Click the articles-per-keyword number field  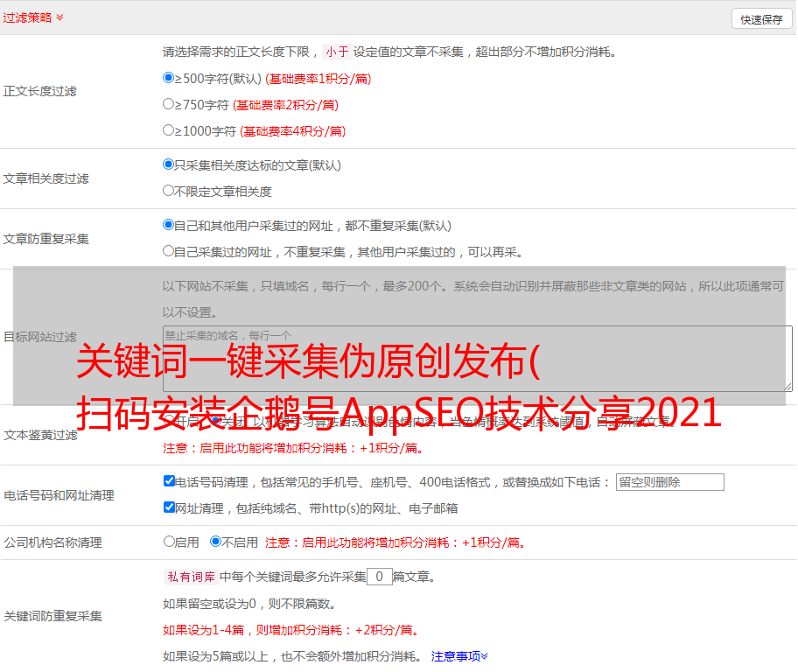379,577
